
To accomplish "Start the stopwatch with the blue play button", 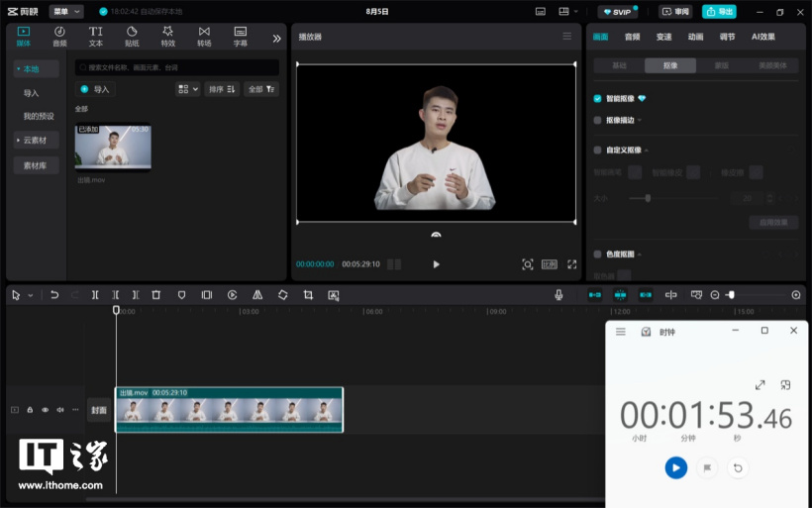I will point(675,467).
